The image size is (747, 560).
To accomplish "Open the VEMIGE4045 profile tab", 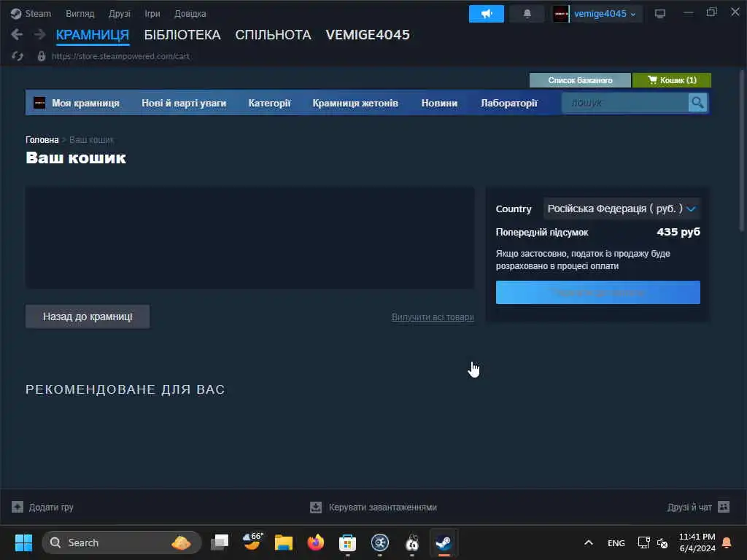I will [368, 35].
